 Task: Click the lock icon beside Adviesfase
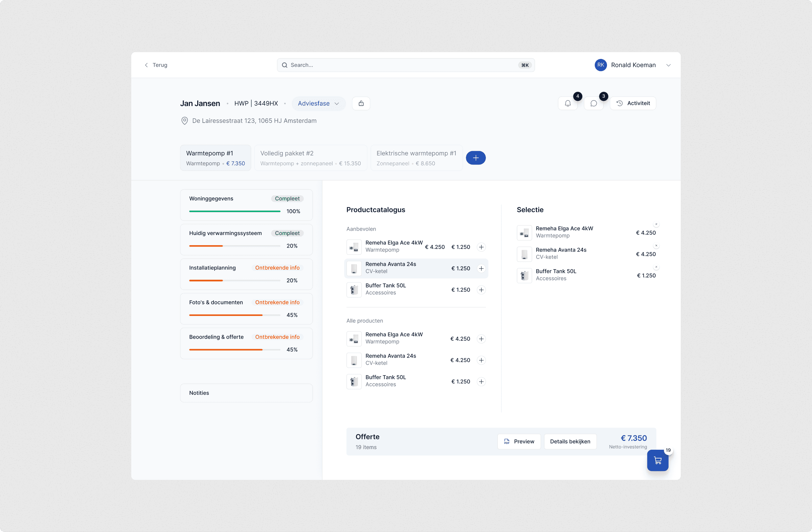click(361, 104)
